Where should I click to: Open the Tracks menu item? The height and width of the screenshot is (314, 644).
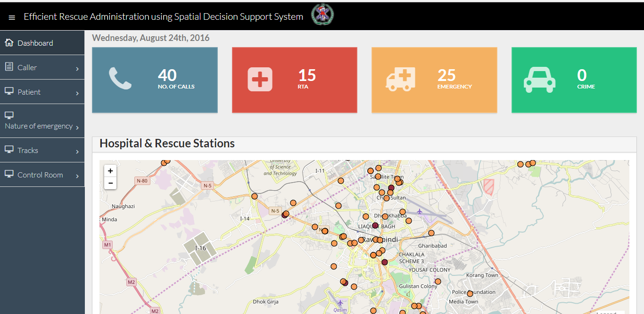point(42,150)
